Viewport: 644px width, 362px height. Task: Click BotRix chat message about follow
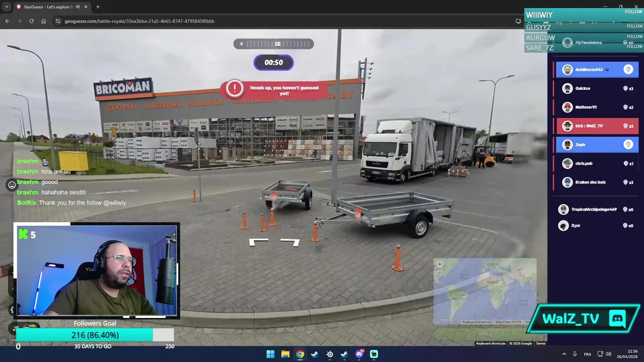point(71,203)
